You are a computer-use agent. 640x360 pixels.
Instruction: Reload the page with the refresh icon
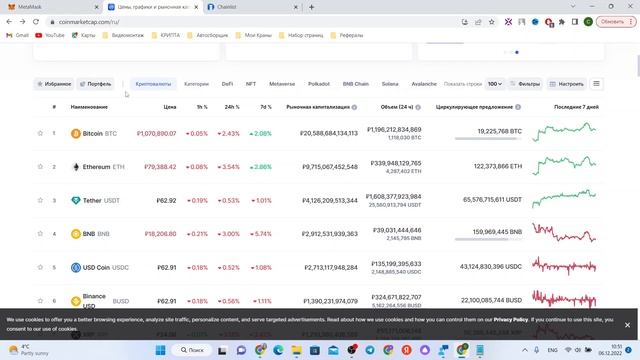tap(36, 22)
